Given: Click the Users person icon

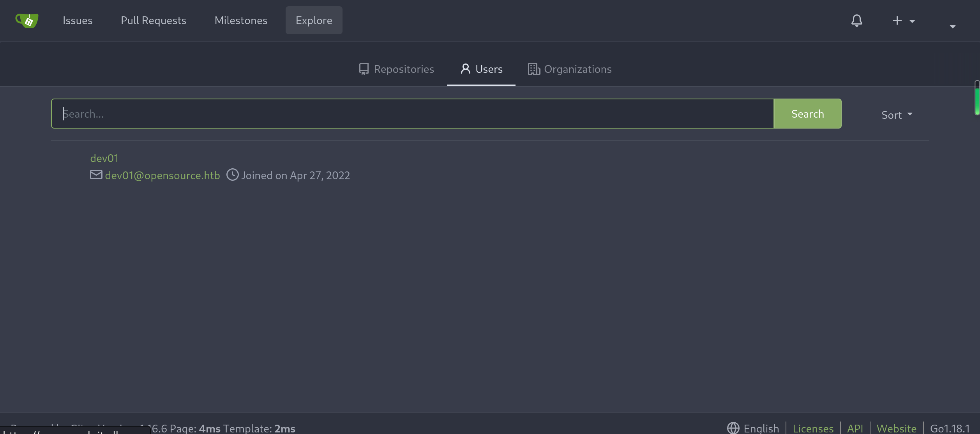Looking at the screenshot, I should [x=465, y=69].
